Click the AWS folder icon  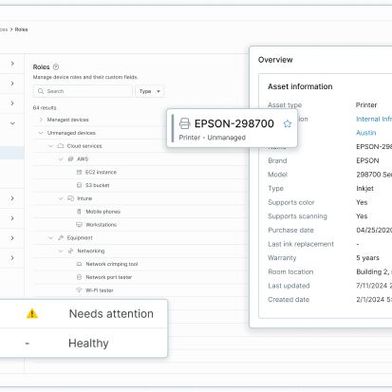tap(70, 159)
